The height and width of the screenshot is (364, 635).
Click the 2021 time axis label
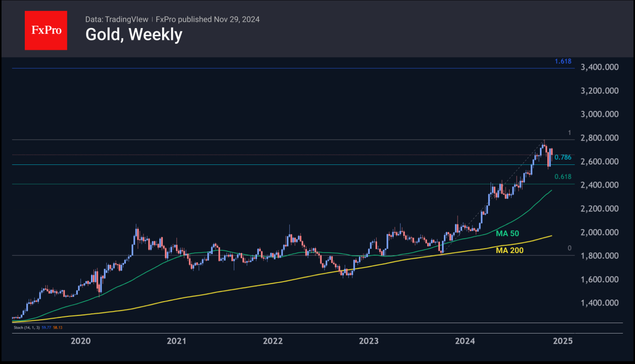[176, 341]
